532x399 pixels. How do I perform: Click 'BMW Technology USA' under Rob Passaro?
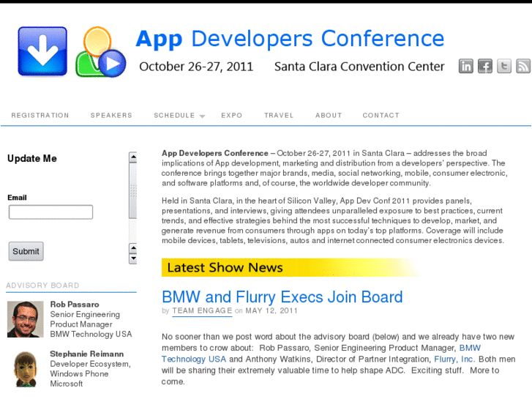point(91,334)
